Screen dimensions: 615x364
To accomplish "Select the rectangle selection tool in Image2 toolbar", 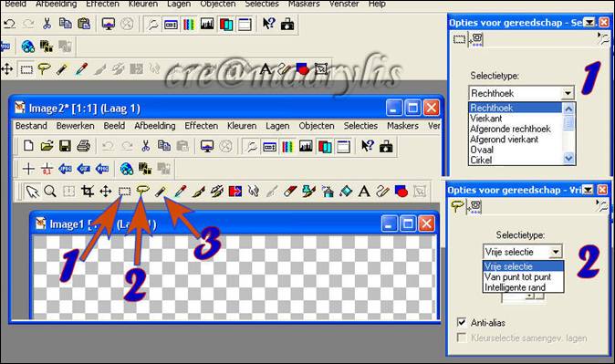I will pos(124,192).
